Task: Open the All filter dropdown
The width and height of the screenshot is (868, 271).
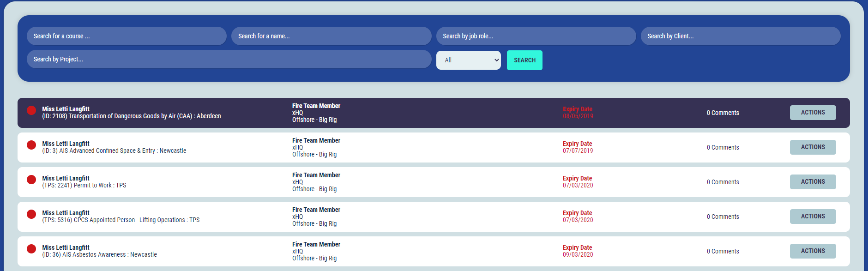Action: [x=468, y=60]
